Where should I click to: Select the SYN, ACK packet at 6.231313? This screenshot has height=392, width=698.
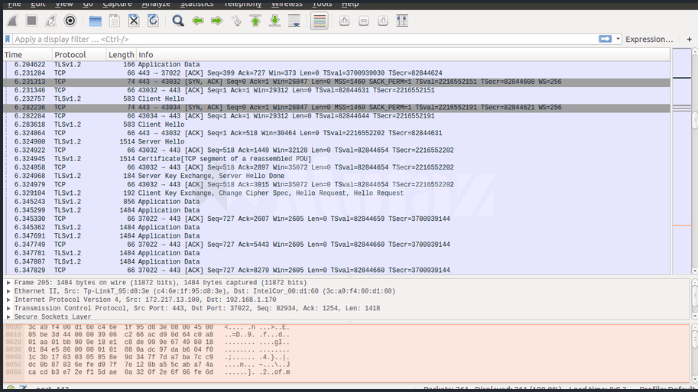point(337,82)
